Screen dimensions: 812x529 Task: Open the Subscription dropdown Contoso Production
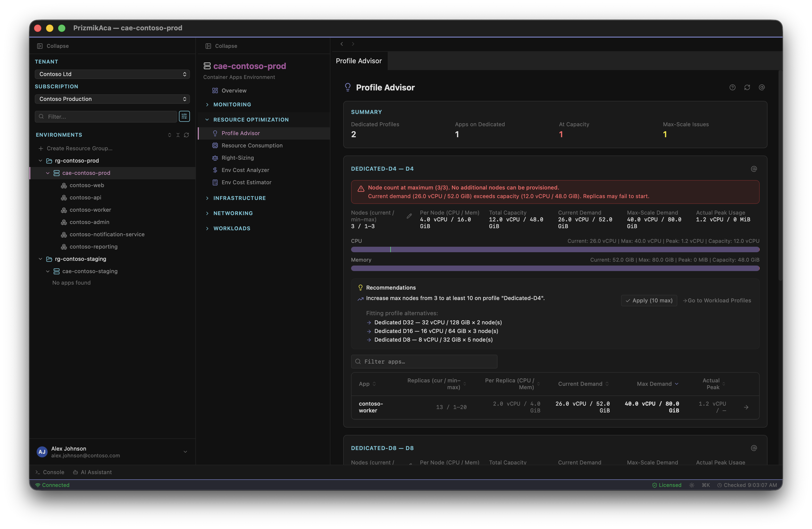pos(112,99)
